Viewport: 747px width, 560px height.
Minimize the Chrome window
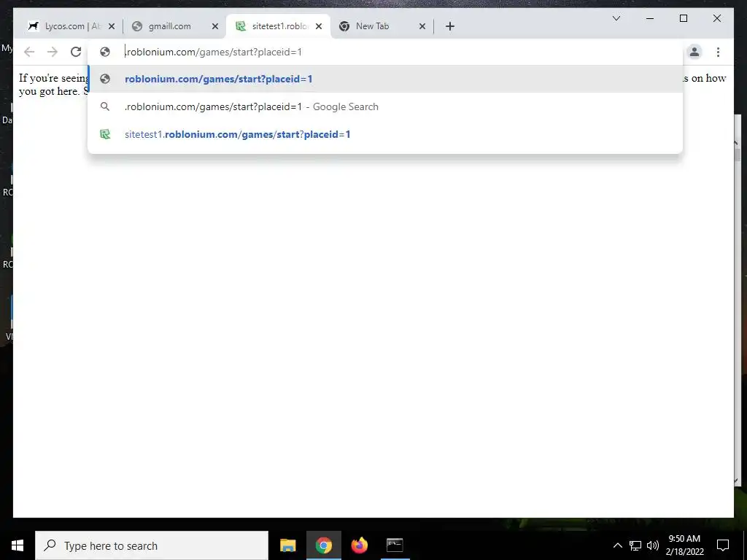650,18
